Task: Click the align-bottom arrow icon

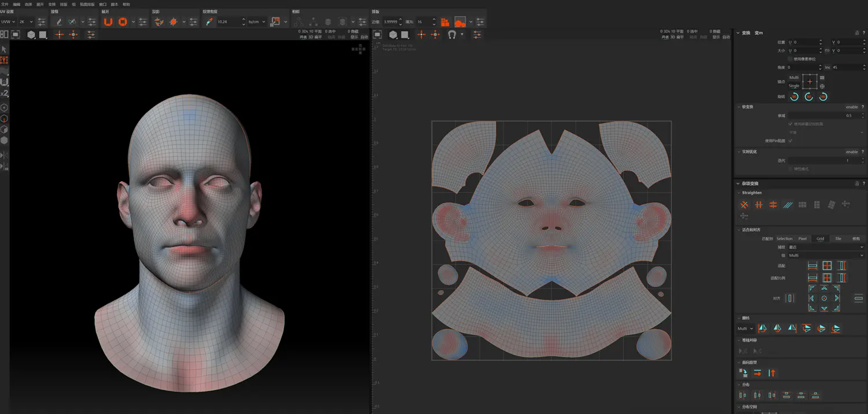Action: 824,308
